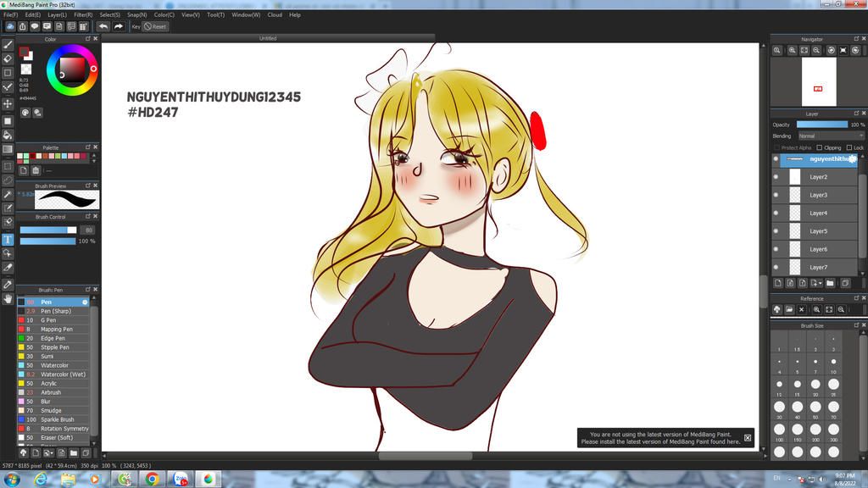Zoom out in Navigator panel
This screenshot has height=488, width=868.
[816, 50]
